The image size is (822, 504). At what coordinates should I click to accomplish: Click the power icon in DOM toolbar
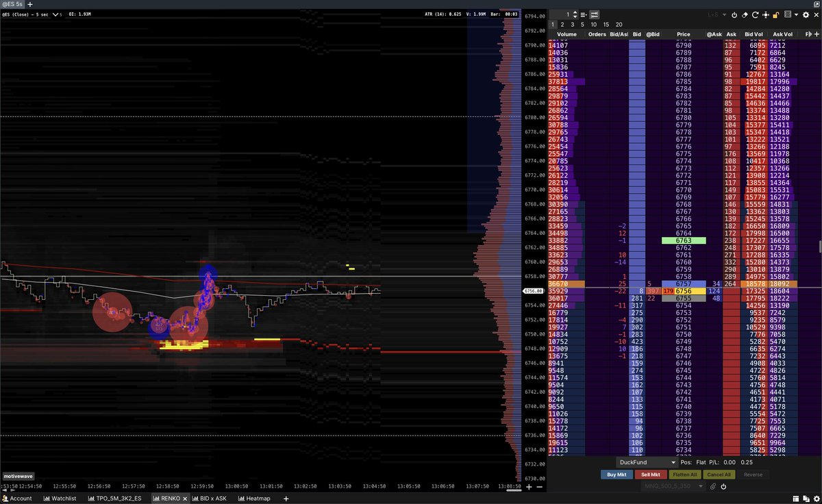pyautogui.click(x=734, y=14)
